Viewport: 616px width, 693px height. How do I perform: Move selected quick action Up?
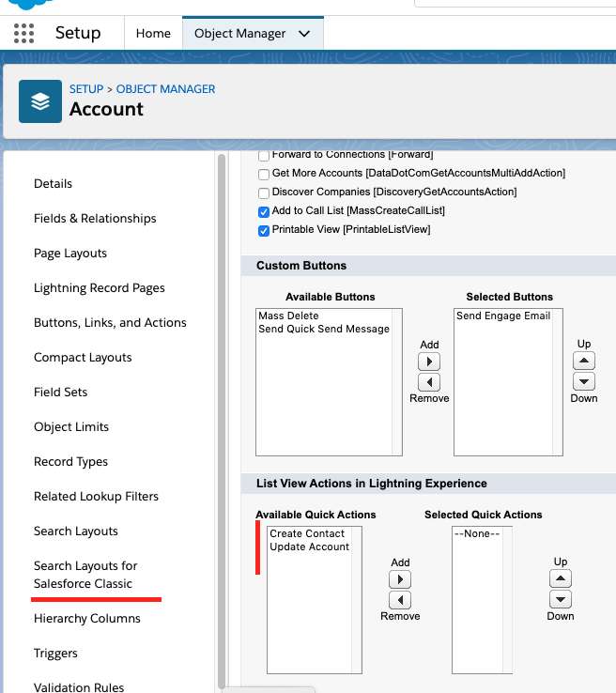(561, 578)
